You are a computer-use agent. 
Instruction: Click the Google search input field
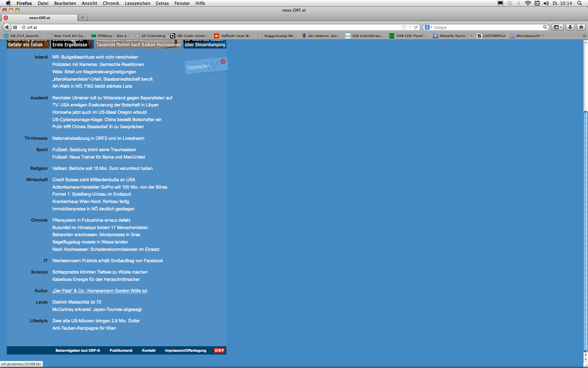coord(487,27)
